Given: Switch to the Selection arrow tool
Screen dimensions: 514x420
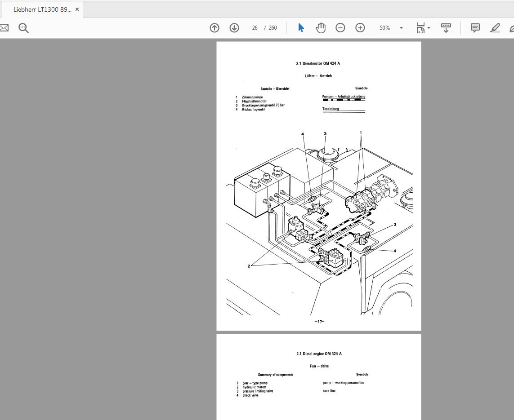Looking at the screenshot, I should [301, 27].
